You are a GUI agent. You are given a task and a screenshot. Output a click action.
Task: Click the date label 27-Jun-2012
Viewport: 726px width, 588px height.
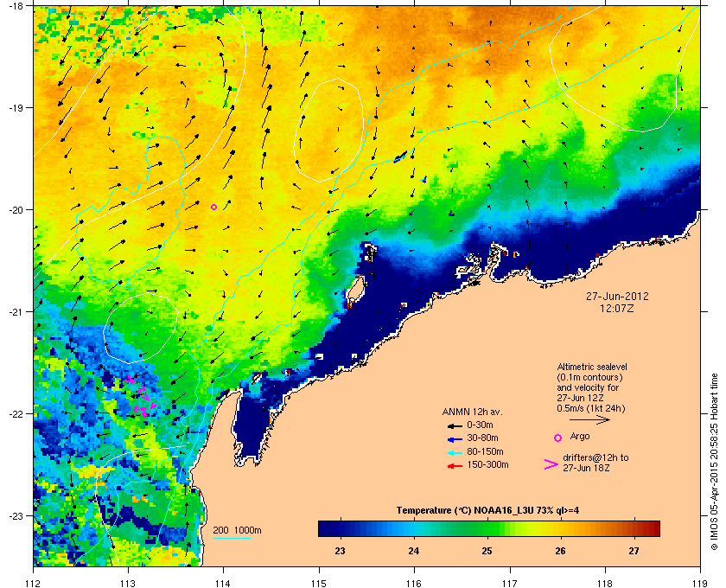coord(617,296)
